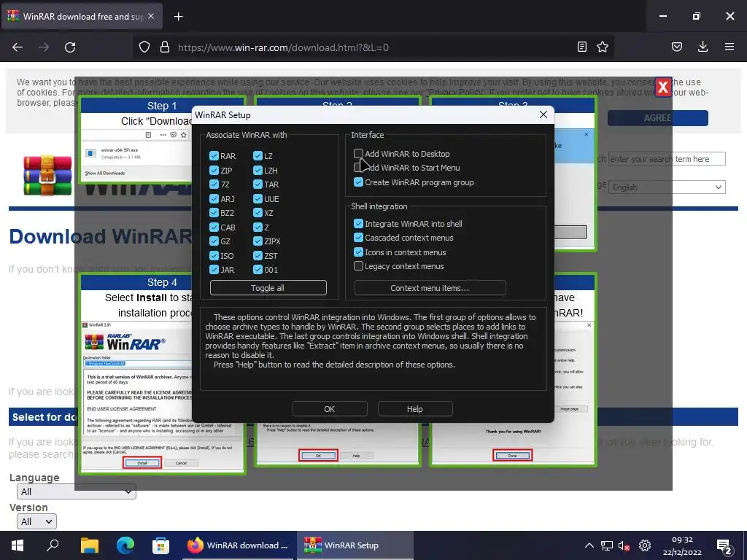Open Context menu items button

coord(430,287)
